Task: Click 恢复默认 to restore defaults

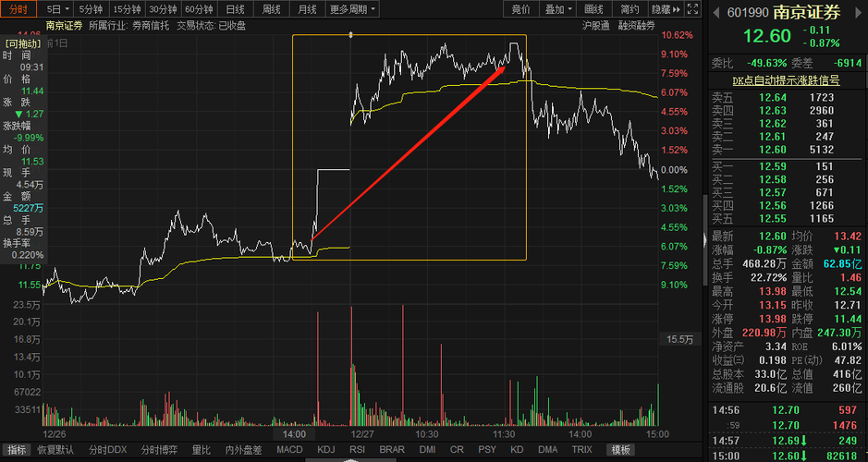Action: pos(55,450)
